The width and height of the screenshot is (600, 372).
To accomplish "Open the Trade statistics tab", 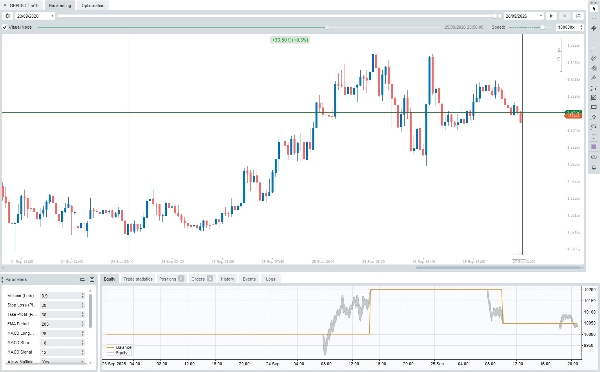I will tap(138, 279).
